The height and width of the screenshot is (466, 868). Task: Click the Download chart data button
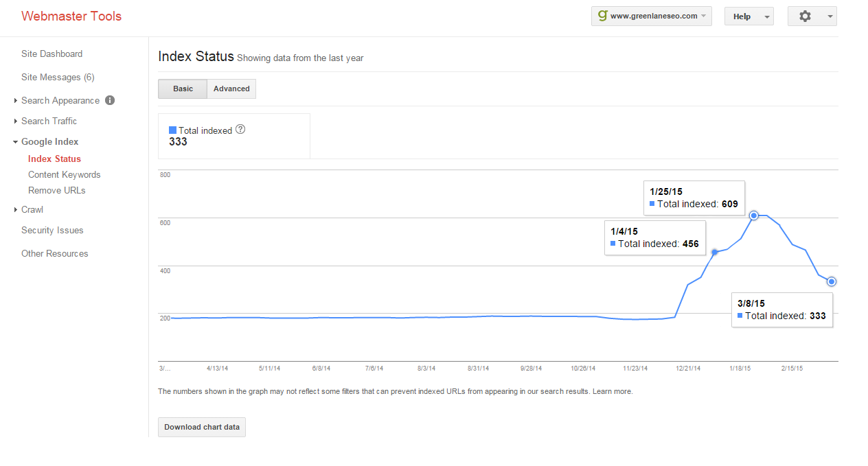click(202, 427)
